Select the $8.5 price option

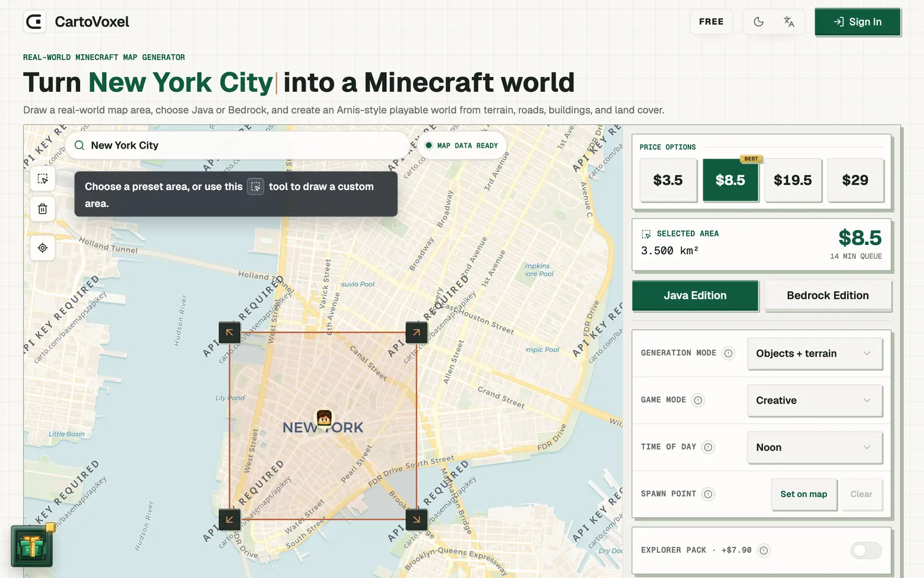pos(731,180)
